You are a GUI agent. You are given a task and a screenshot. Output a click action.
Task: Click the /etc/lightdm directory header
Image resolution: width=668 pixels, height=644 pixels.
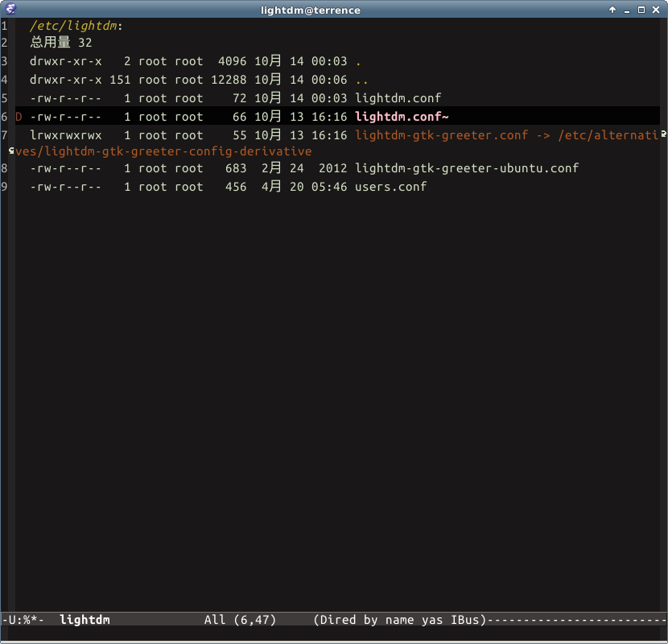73,26
